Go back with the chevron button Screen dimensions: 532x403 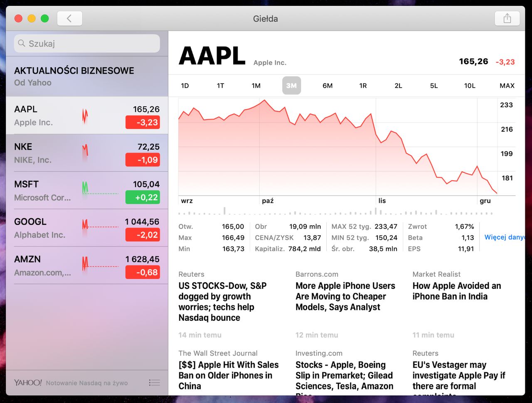click(x=69, y=18)
